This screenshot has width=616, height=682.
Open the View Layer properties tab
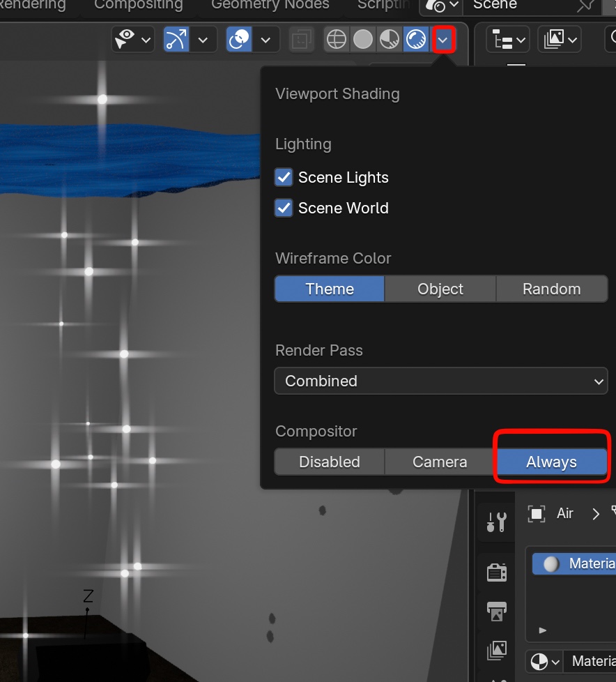[497, 651]
